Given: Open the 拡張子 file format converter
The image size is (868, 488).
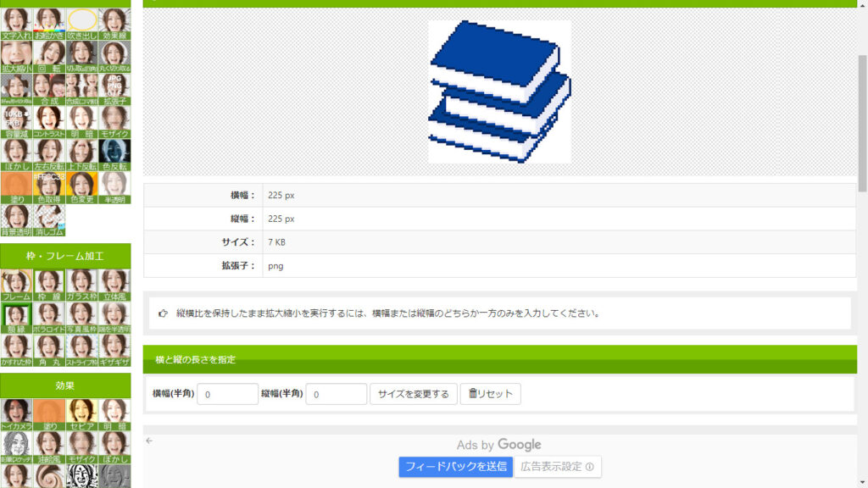Looking at the screenshot, I should [115, 90].
